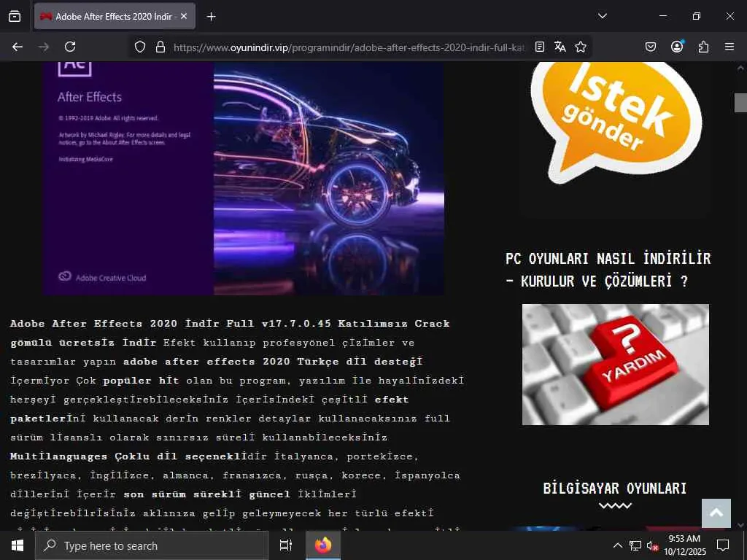Open network status tray icon
Image resolution: width=747 pixels, height=560 pixels.
[635, 545]
